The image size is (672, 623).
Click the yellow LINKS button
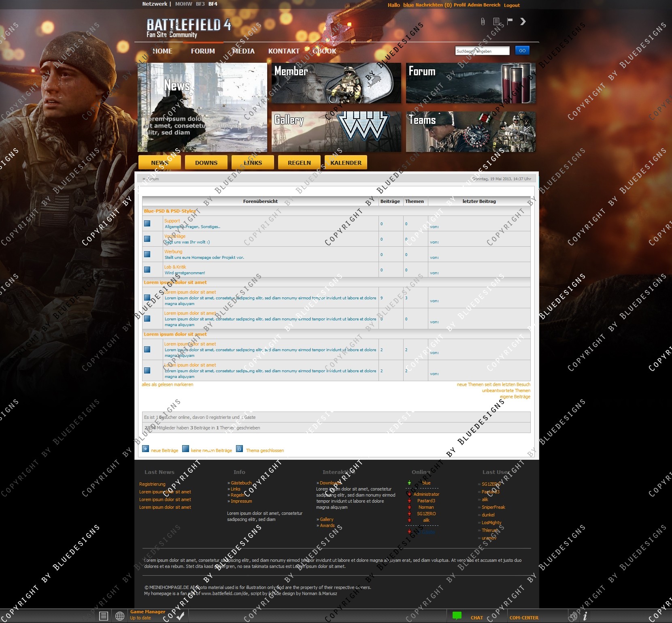point(253,162)
